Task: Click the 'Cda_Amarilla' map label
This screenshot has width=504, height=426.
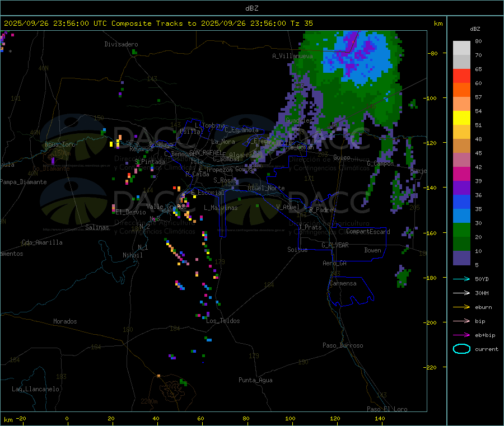Action: (x=42, y=242)
